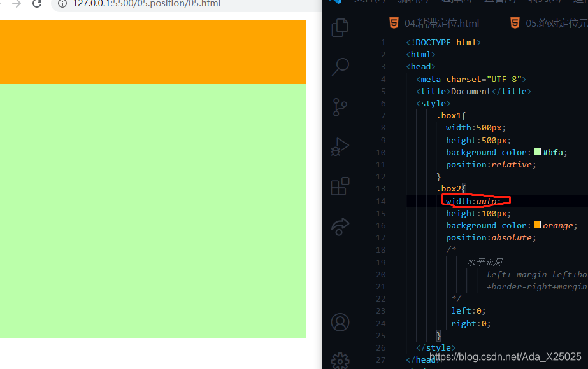The width and height of the screenshot is (588, 369).
Task: Click the orange box in browser
Action: (153, 52)
